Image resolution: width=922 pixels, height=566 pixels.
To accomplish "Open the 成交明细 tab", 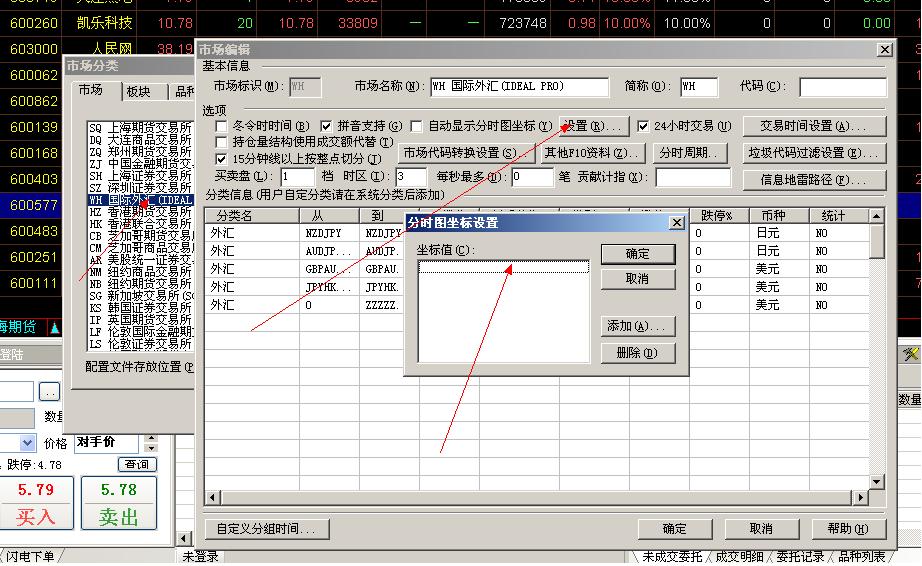I will [x=739, y=557].
